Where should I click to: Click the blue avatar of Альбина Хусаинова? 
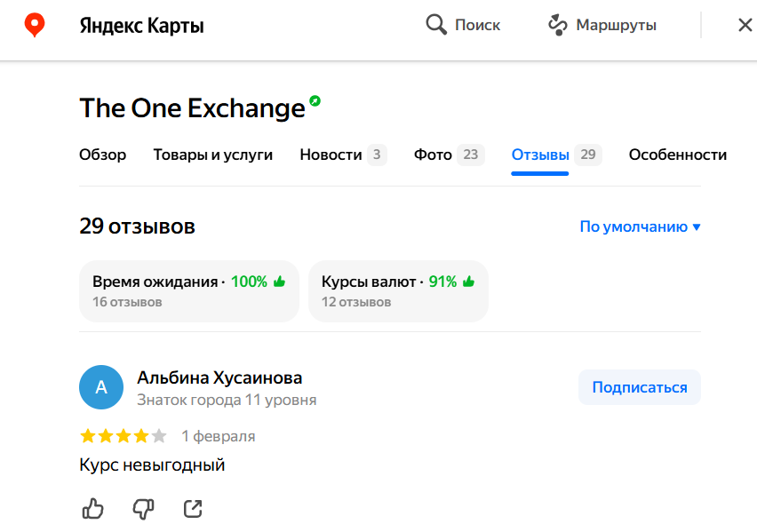click(x=101, y=387)
